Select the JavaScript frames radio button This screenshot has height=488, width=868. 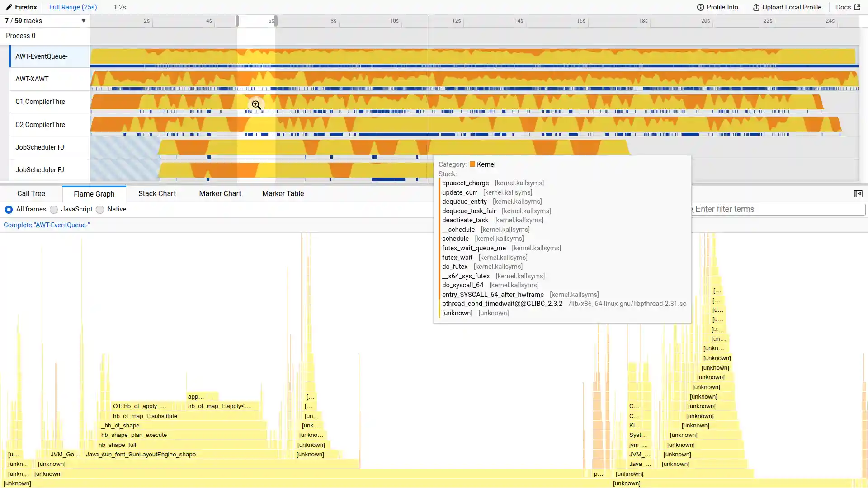pos(54,209)
